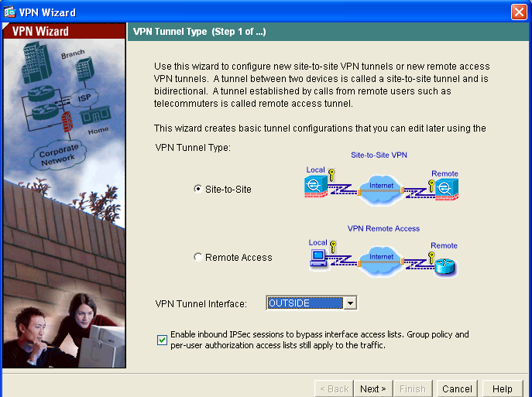Click the VPN Wizard title bar icon

pos(10,12)
